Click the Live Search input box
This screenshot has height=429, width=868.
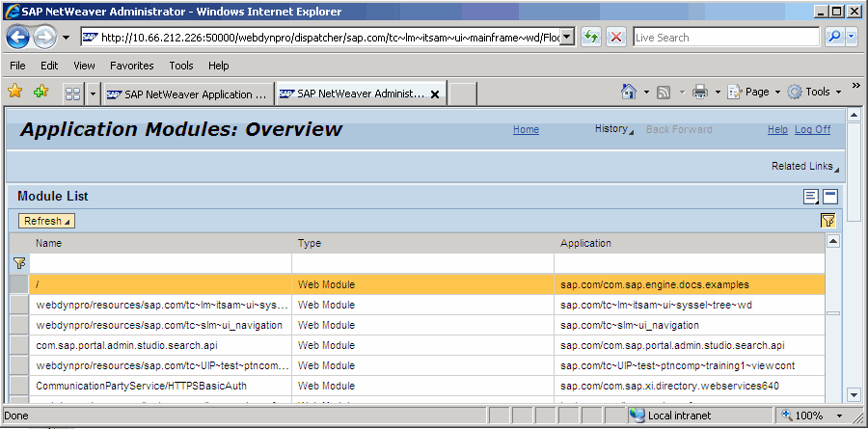[x=725, y=37]
